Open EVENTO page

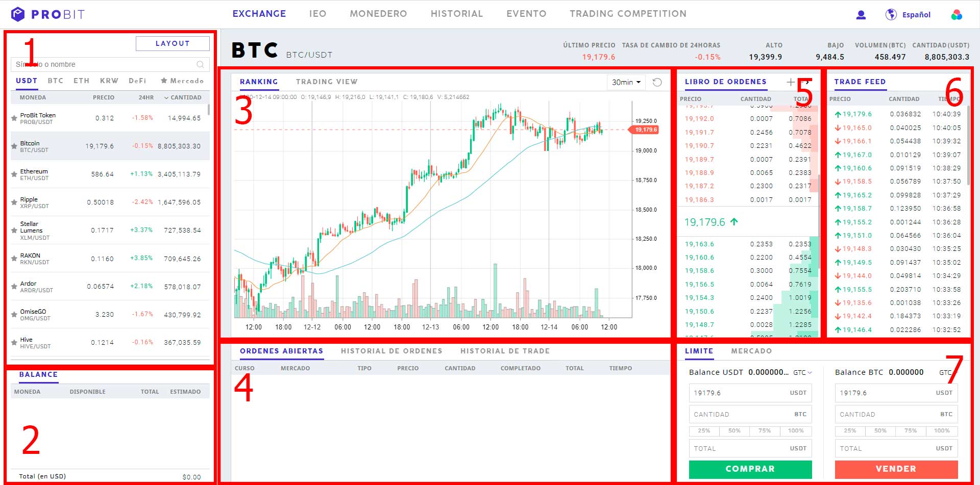(526, 14)
